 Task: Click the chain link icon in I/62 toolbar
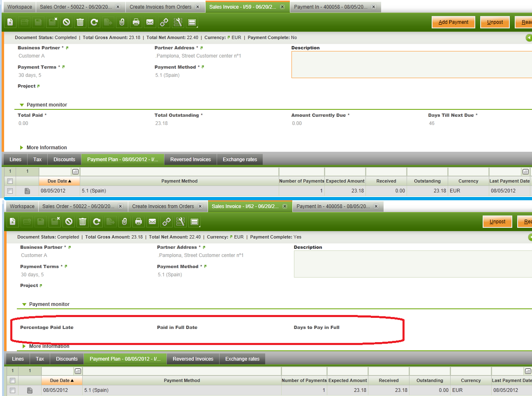coord(167,222)
